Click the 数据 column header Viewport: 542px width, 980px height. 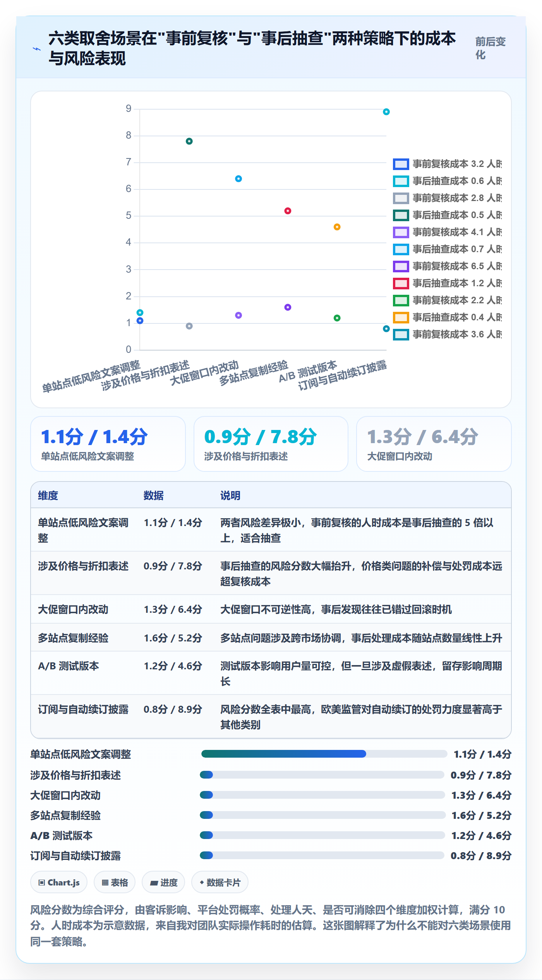point(154,495)
